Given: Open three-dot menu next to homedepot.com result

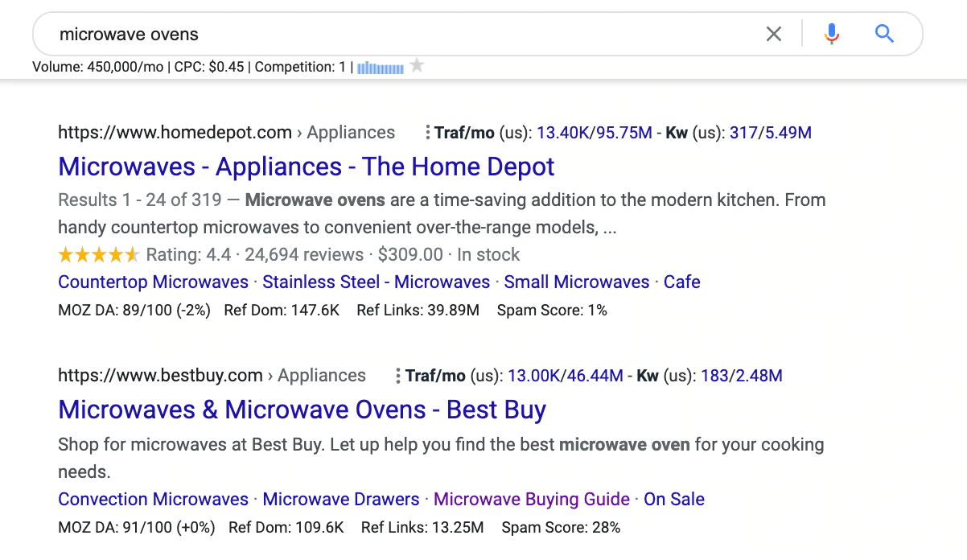Looking at the screenshot, I should (x=427, y=133).
